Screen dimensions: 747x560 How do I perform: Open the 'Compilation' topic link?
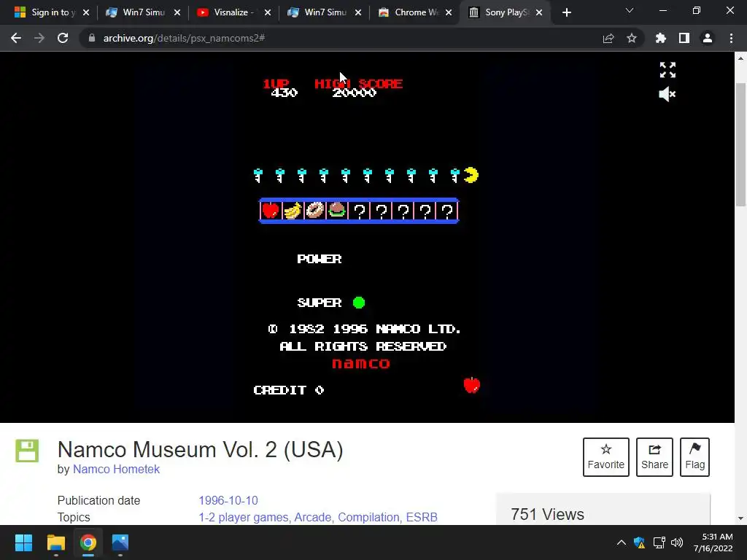click(368, 517)
